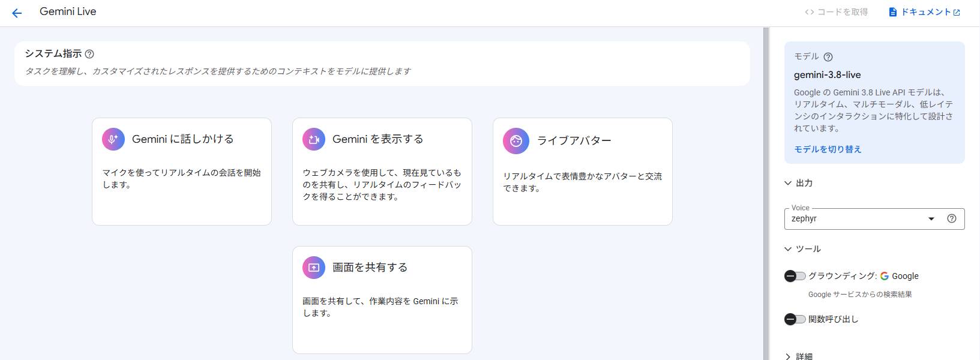Image resolution: width=980 pixels, height=360 pixels.
Task: Click the Google の Gemini 3.8 Live API description
Action: point(874,110)
